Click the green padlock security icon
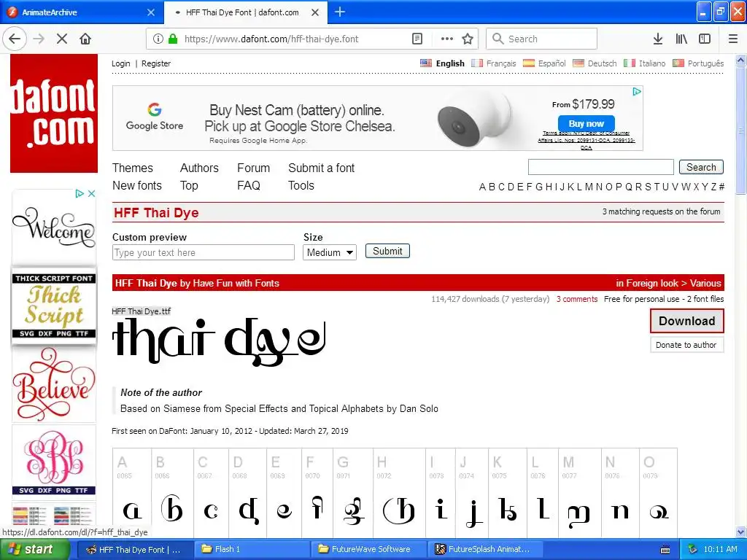 tap(173, 39)
